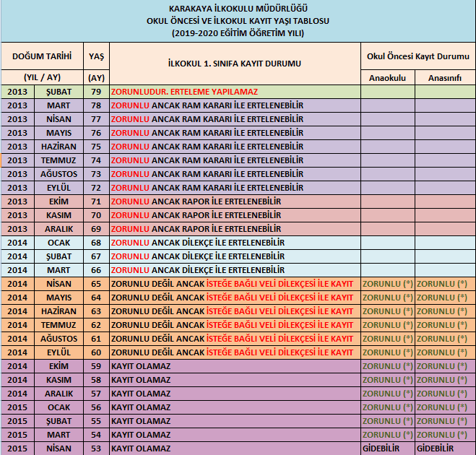Select the 2014 NİSAN month cell
This screenshot has width=476, height=455.
pyautogui.click(x=59, y=284)
